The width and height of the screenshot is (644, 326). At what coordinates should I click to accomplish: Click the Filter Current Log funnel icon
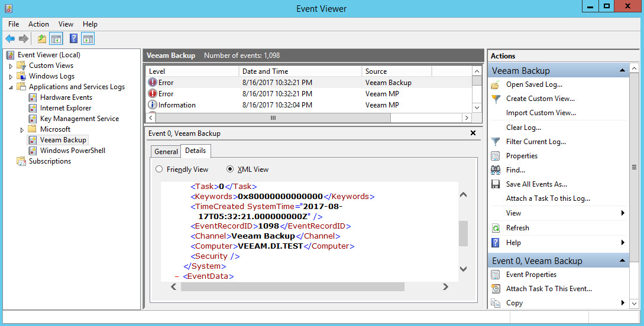[496, 142]
